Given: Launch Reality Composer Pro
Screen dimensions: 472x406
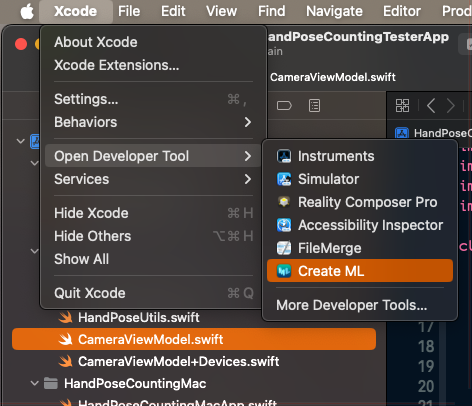Looking at the screenshot, I should click(x=360, y=202).
